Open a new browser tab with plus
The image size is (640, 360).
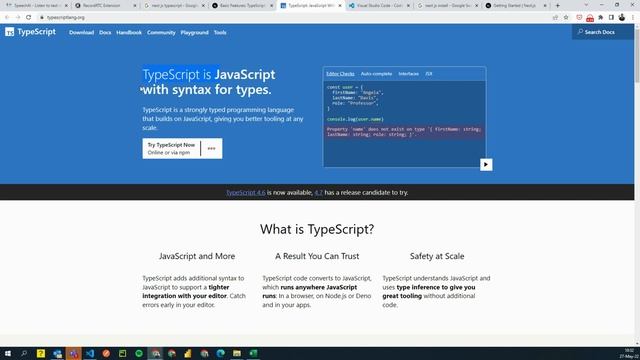tap(558, 5)
